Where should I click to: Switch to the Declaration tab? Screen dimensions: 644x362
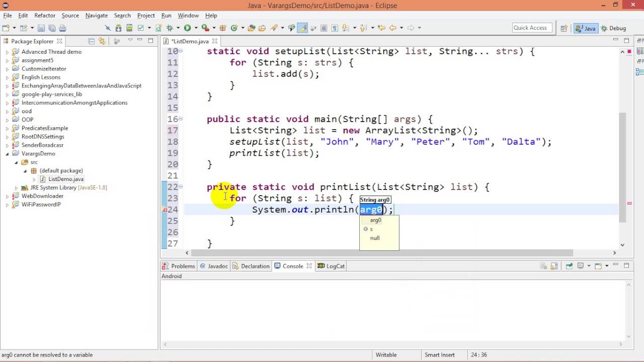click(x=251, y=266)
